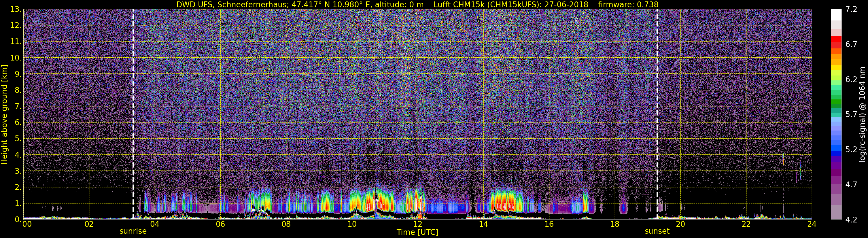Screen dimensions: 868x238
Task: Click the '06' time axis tick label
Action: [220, 224]
